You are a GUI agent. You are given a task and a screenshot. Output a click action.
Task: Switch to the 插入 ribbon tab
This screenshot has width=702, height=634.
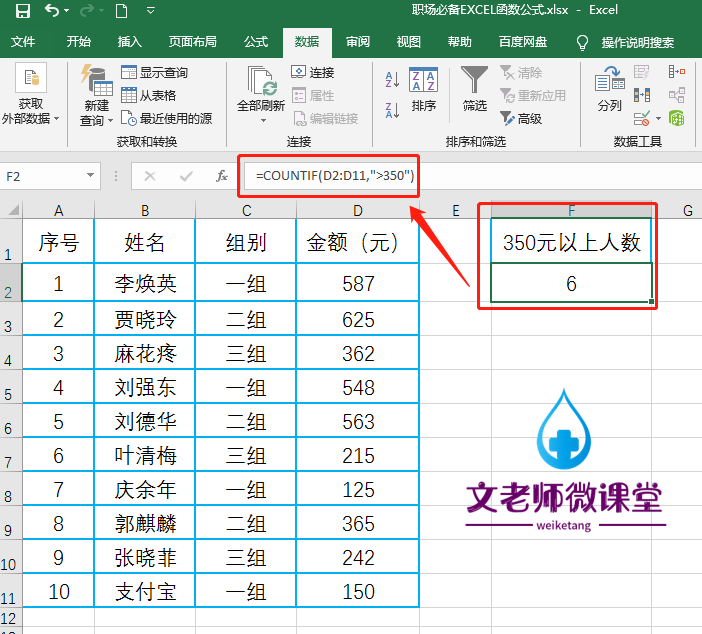click(x=130, y=42)
